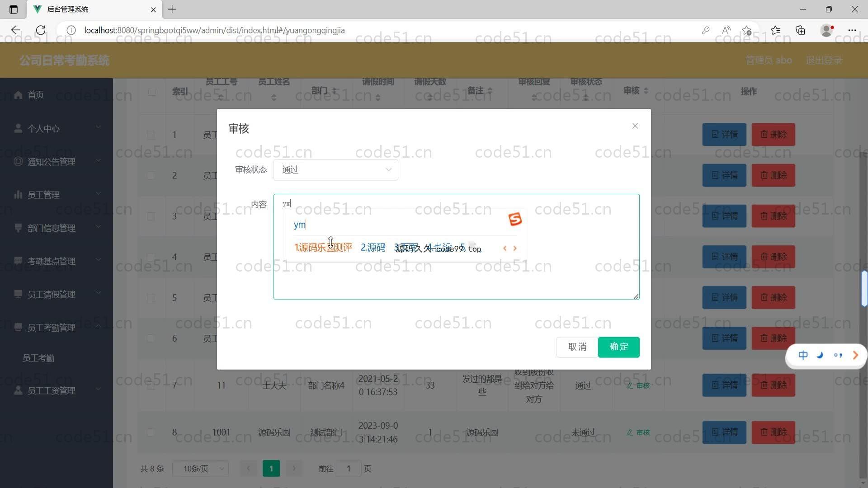Cancel the review with 取消
The height and width of the screenshot is (488, 868).
pos(577,347)
